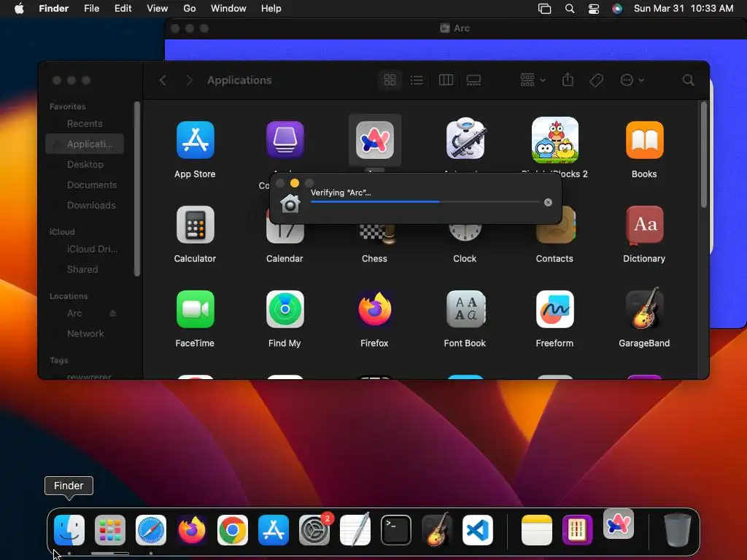Click Finder in the Dock

coord(69,529)
